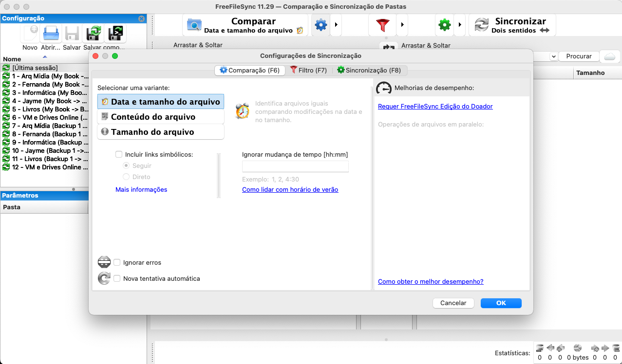Click the red filter funnel icon
The width and height of the screenshot is (622, 364).
(382, 25)
